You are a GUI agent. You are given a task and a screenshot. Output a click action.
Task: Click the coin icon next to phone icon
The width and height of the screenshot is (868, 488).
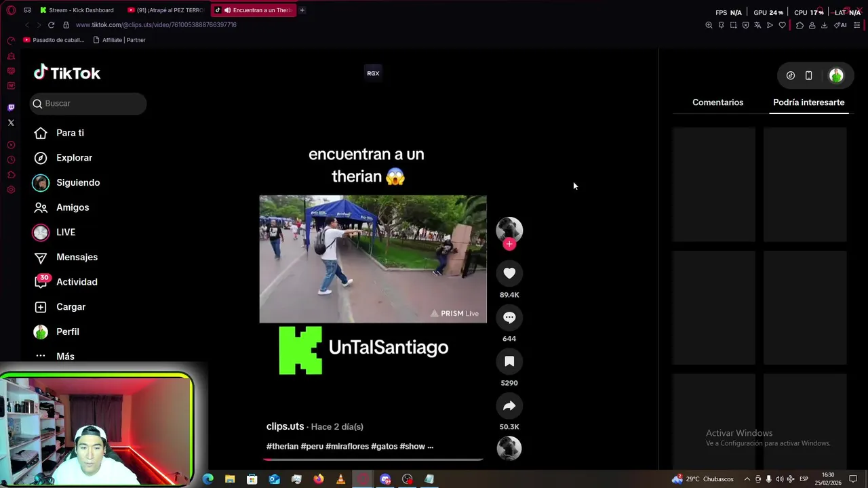click(791, 75)
